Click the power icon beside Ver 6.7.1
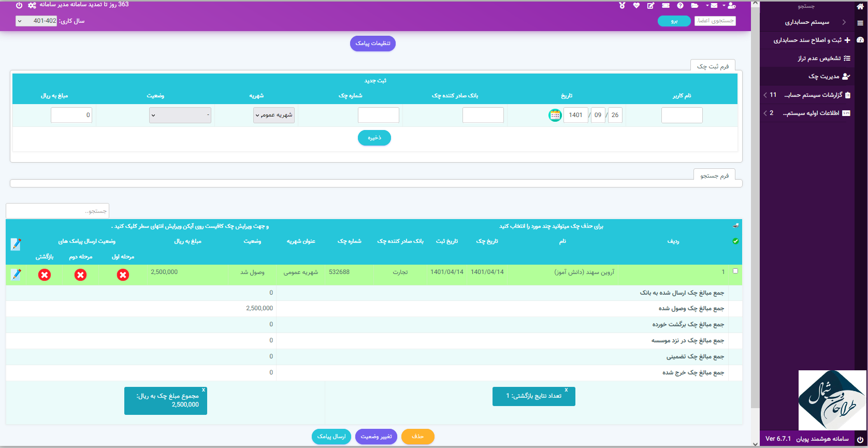 860,439
